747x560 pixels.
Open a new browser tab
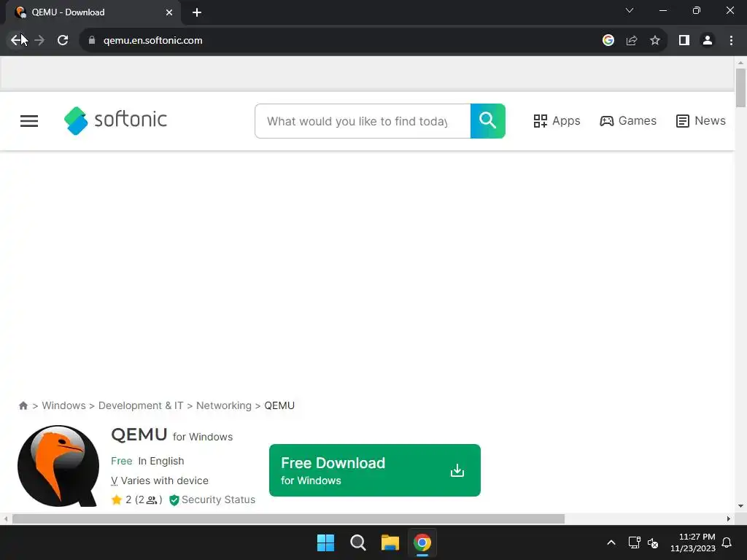tap(197, 12)
